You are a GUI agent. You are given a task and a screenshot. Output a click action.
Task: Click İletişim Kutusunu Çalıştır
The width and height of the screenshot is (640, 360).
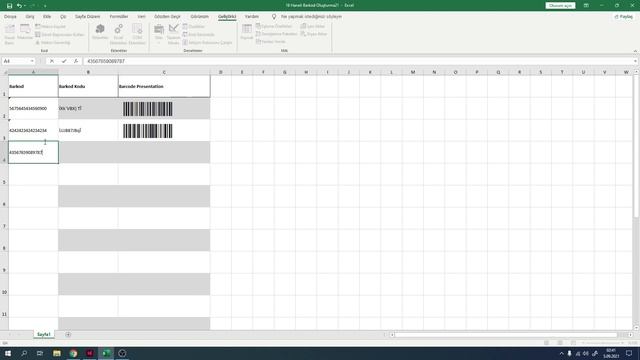click(x=207, y=42)
